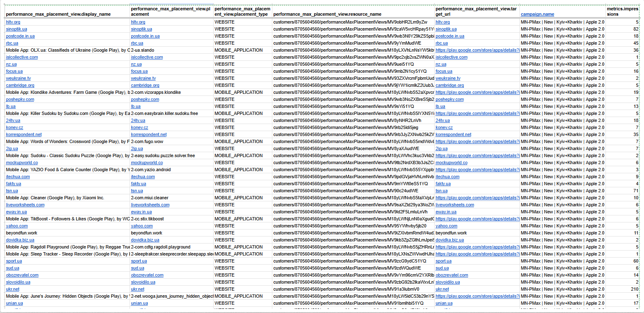
Task: Open korrespondent.net link in the placement column
Action: pos(149,134)
